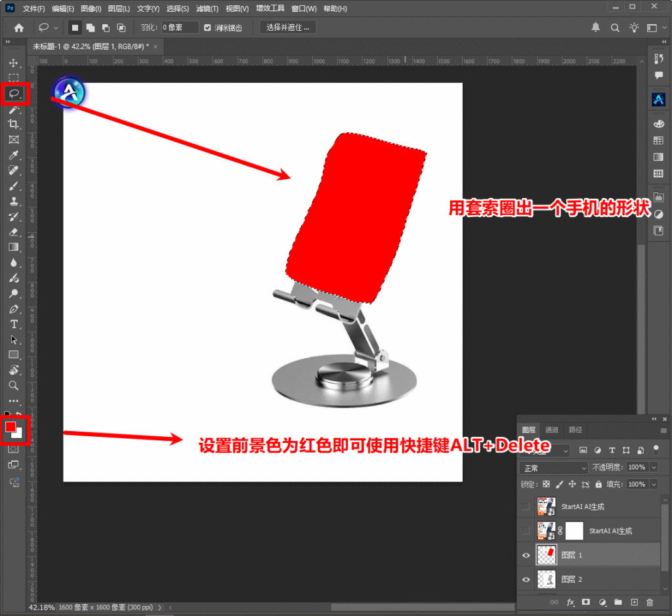Open the 不透明度 opacity dropdown arrow
Viewport: 672px width, 616px height.
tap(654, 467)
